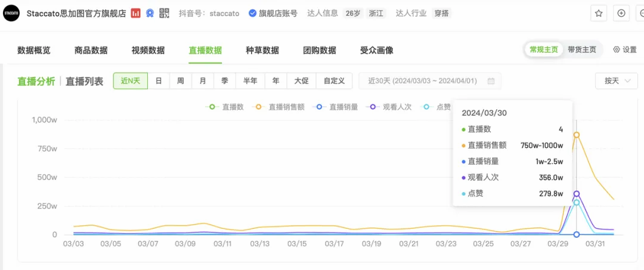644x270 pixels.
Task: Open the 直播列表 view
Action: click(84, 81)
